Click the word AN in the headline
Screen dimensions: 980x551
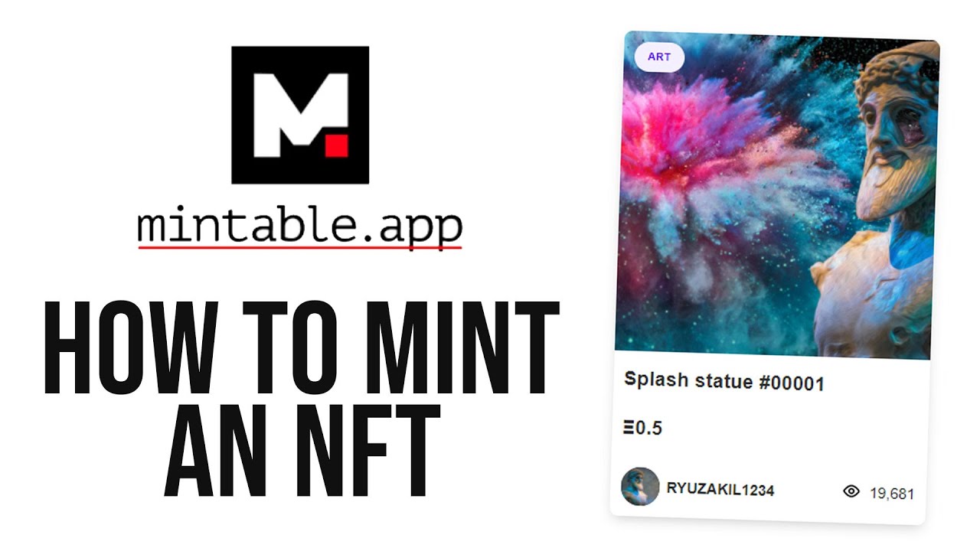click(208, 451)
